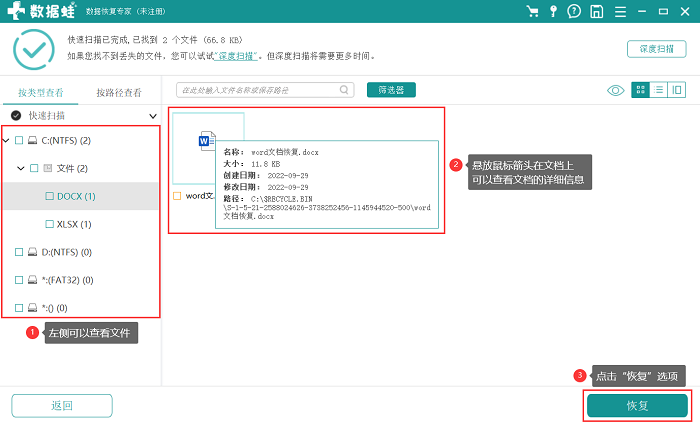Click the save scan result icon
Screen dimensions: 700x430
(x=596, y=11)
